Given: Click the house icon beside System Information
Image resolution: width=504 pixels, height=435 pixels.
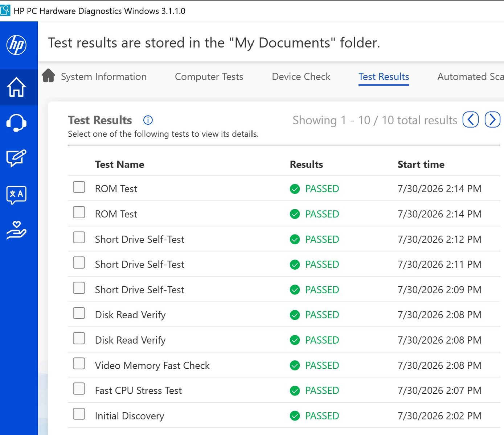Looking at the screenshot, I should 48,76.
